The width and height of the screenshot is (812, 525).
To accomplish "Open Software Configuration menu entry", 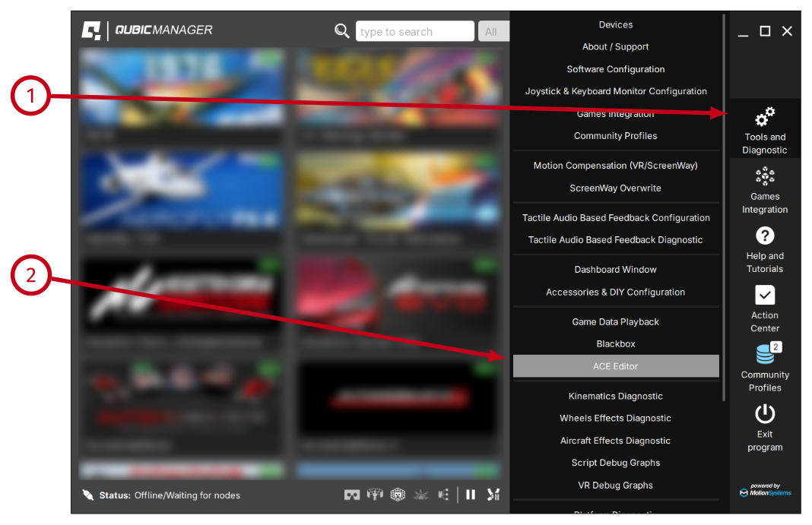I will tap(615, 69).
